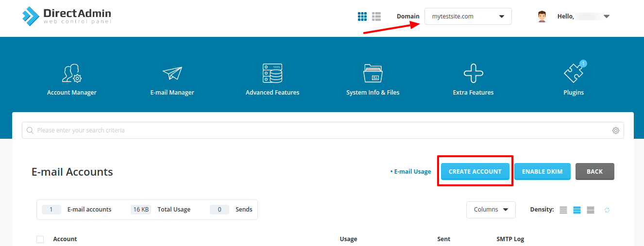Click the search settings gear icon
Viewport: 644px width, 246px height.
(615, 131)
